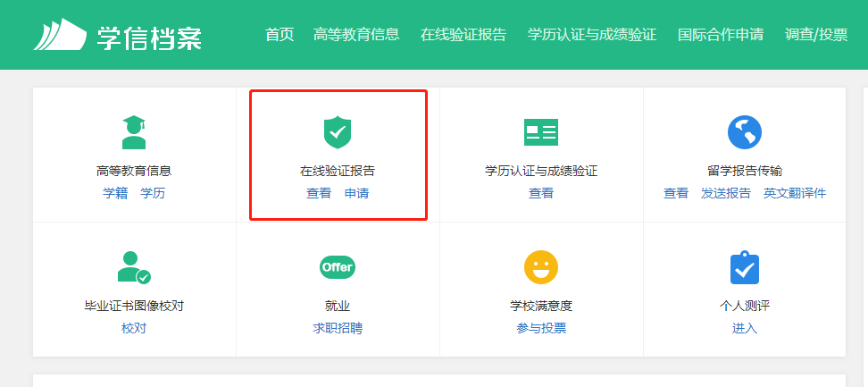Go to 在线验证报告 in top navigation

pyautogui.click(x=463, y=35)
